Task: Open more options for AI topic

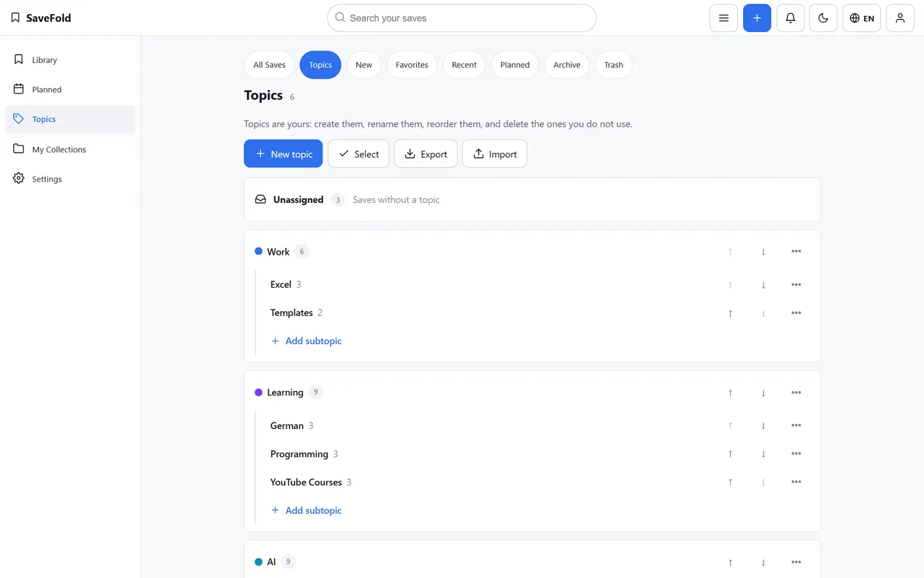Action: click(796, 562)
